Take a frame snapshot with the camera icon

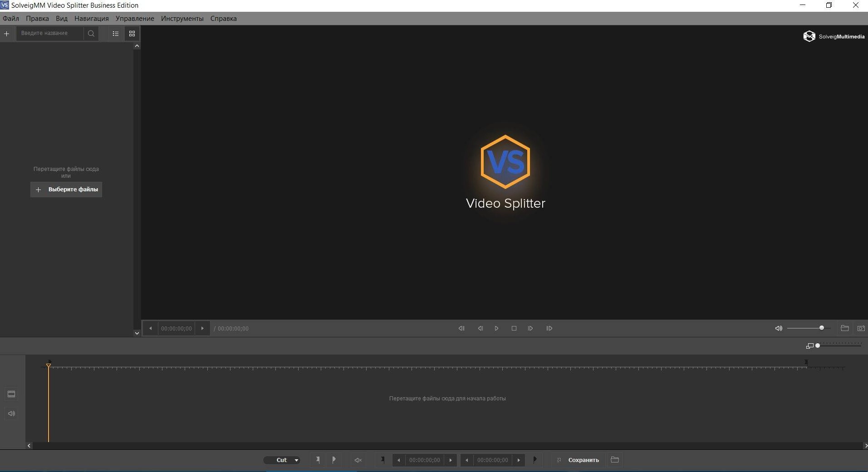(861, 328)
